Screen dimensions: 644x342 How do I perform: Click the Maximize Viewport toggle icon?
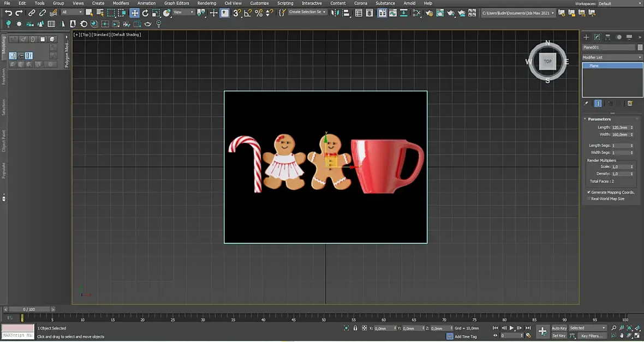click(x=637, y=335)
